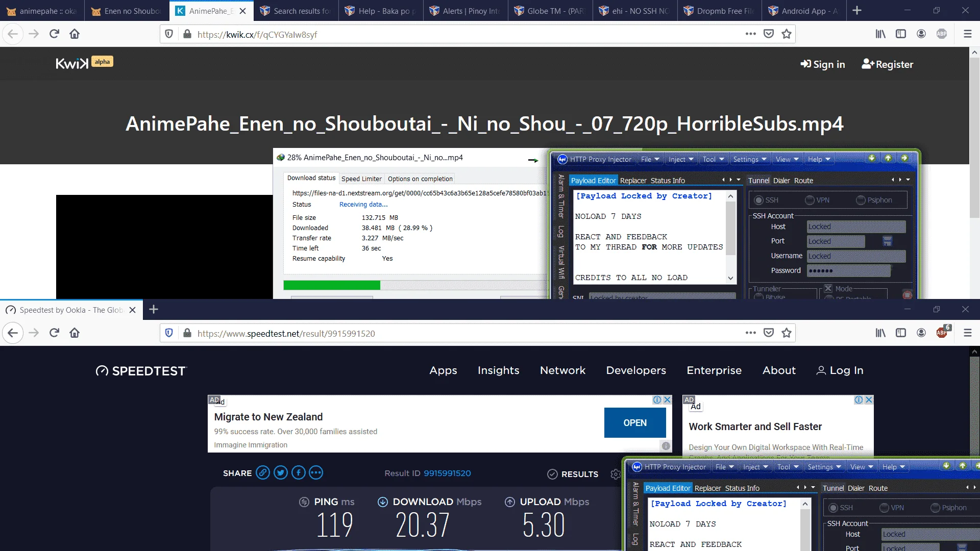This screenshot has width=980, height=551.
Task: Open Settings dropdown in lower HTTP Proxy Injector
Action: (824, 467)
